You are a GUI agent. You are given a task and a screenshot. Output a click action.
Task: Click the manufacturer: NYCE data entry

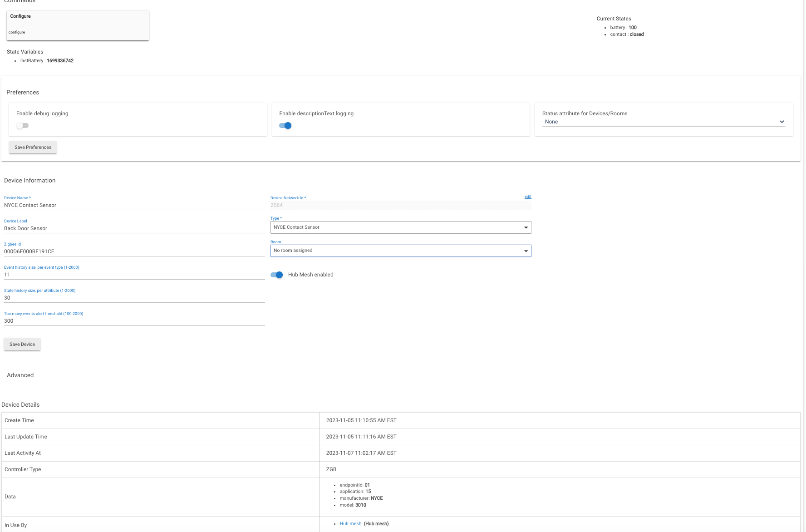coord(361,498)
